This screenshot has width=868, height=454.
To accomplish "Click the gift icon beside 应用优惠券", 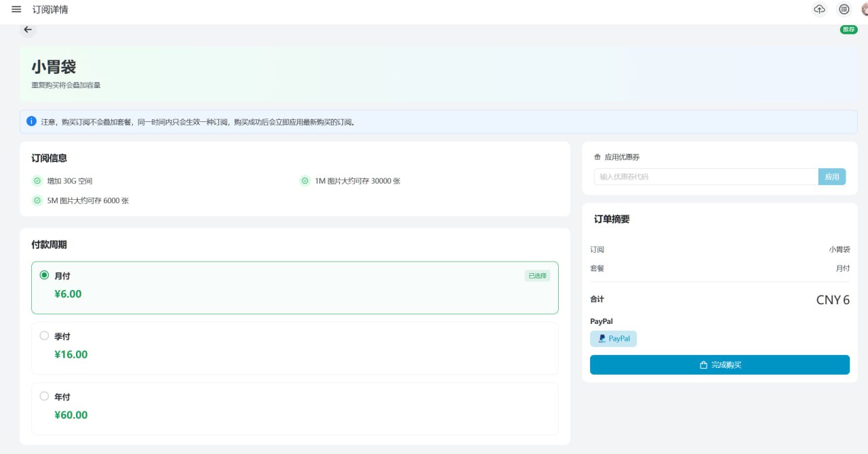I will coord(597,157).
